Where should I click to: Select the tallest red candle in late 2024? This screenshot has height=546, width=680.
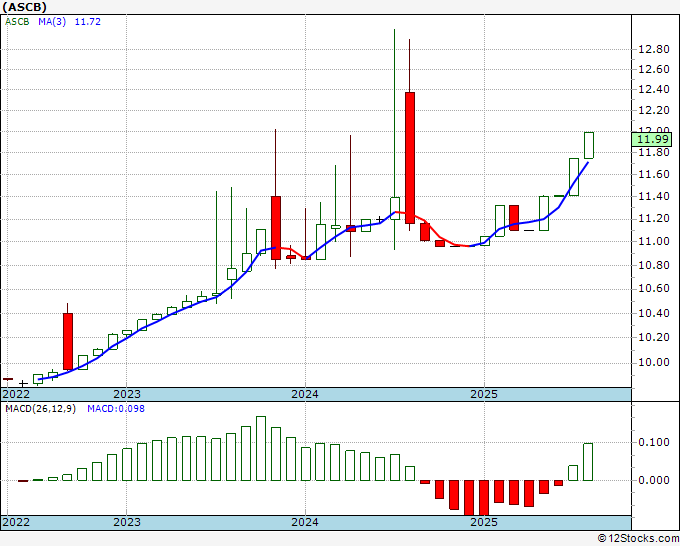click(410, 152)
